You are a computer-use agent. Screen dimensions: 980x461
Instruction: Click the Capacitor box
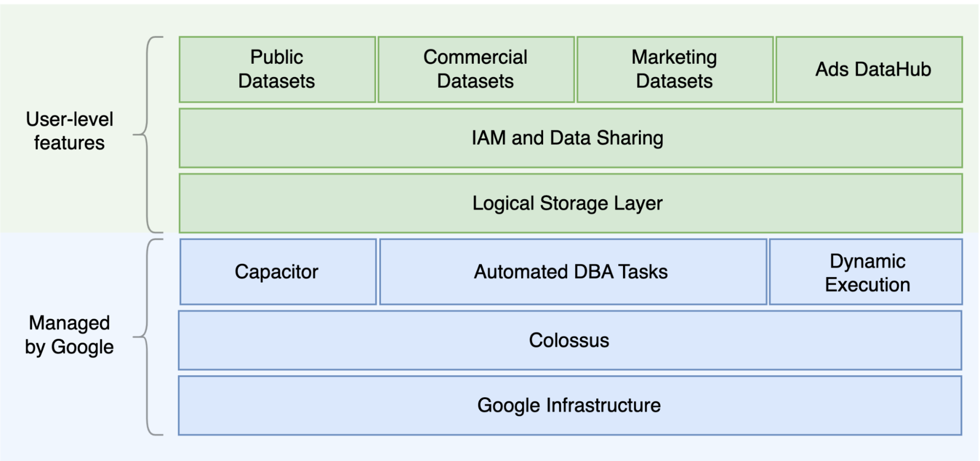pos(277,272)
